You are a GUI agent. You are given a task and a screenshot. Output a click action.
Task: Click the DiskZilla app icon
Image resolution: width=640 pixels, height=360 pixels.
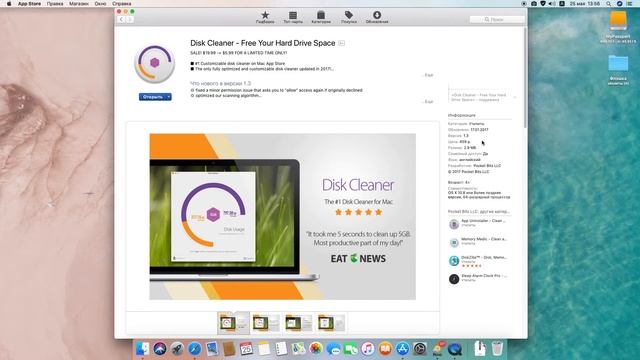[x=454, y=261]
